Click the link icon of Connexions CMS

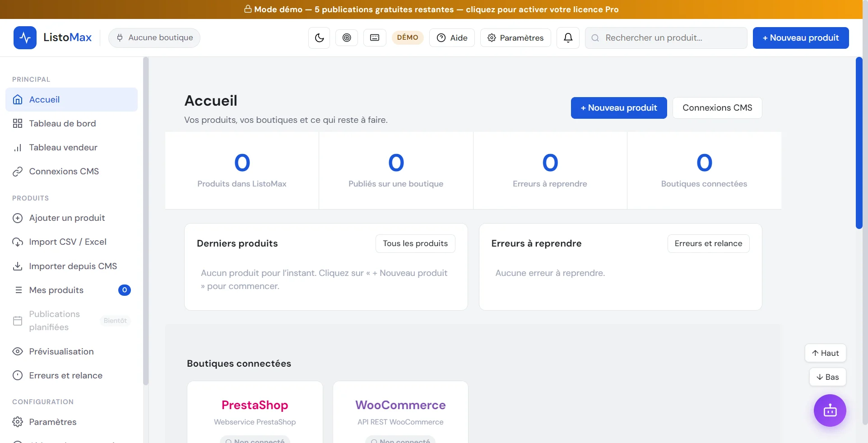point(18,172)
